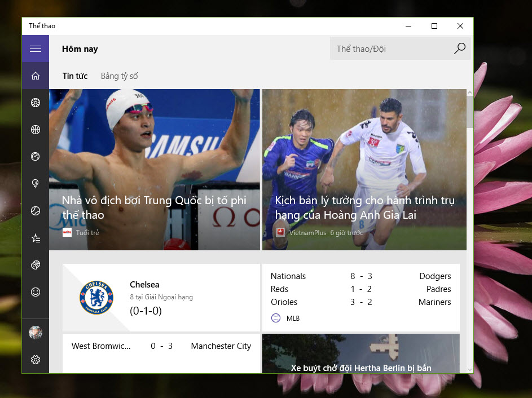Open the Hertha Berlin bus article
The width and height of the screenshot is (532, 398).
[x=361, y=353]
